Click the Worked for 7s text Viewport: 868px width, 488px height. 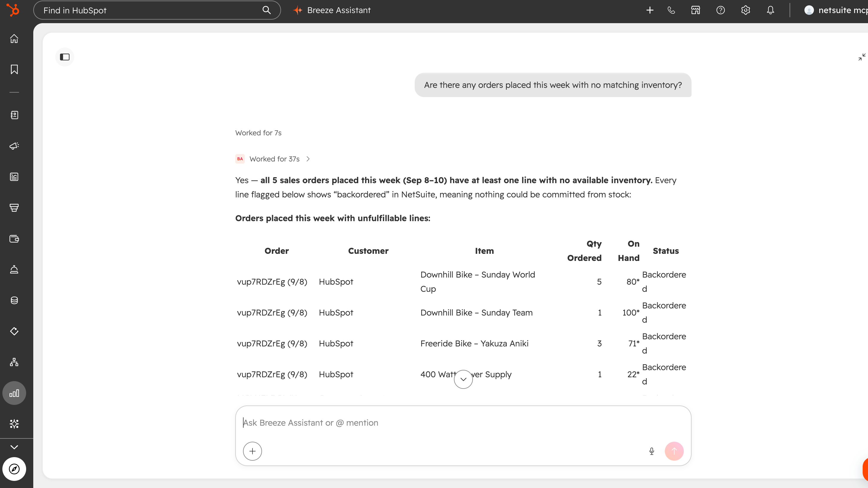click(x=258, y=133)
